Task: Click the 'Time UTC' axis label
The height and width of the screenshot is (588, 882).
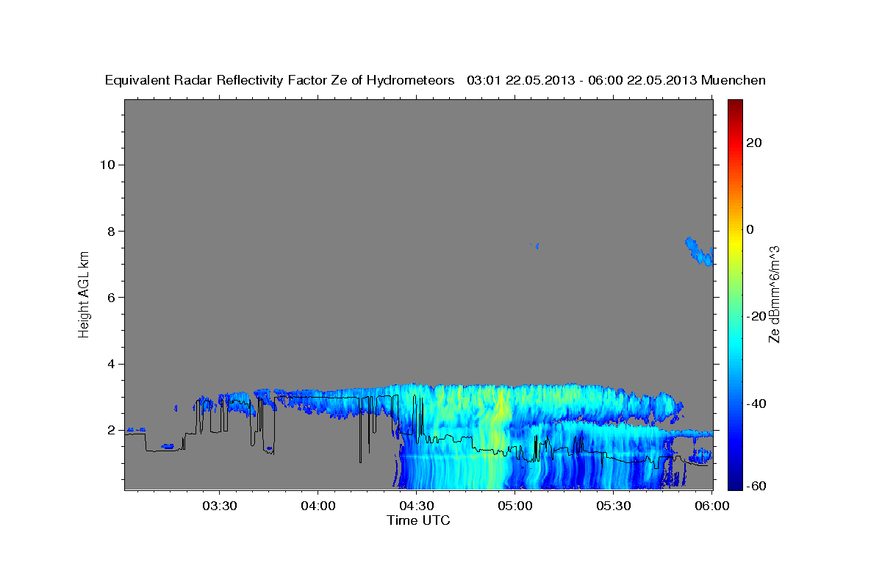Action: coord(418,520)
